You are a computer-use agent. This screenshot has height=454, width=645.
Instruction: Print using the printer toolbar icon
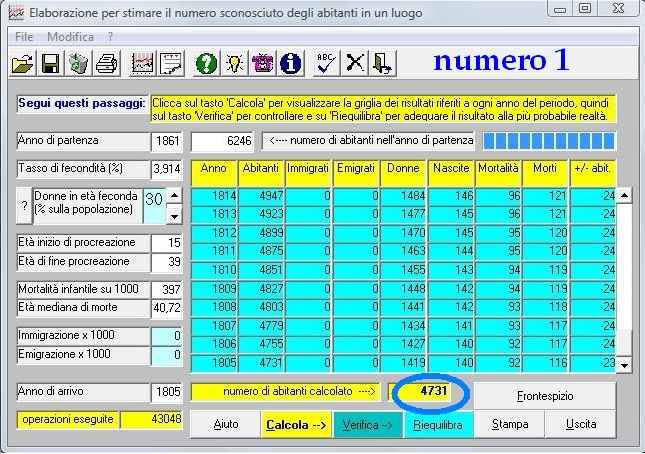click(x=107, y=64)
